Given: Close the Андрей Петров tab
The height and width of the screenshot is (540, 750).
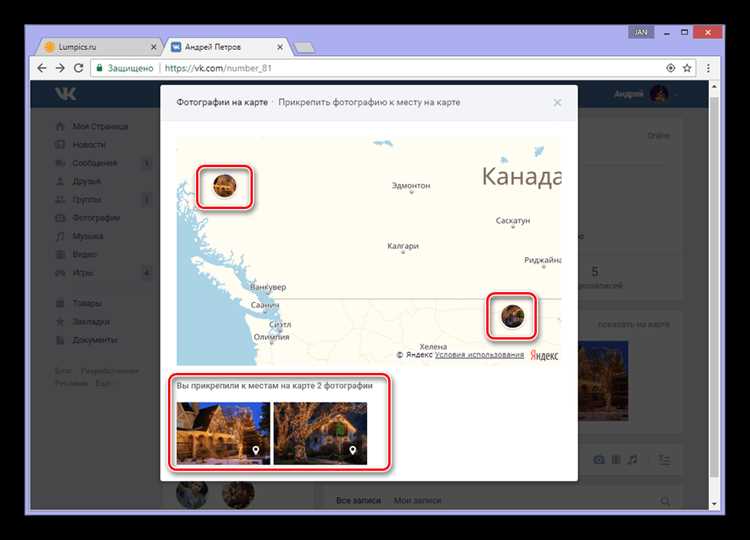Looking at the screenshot, I should (x=280, y=47).
